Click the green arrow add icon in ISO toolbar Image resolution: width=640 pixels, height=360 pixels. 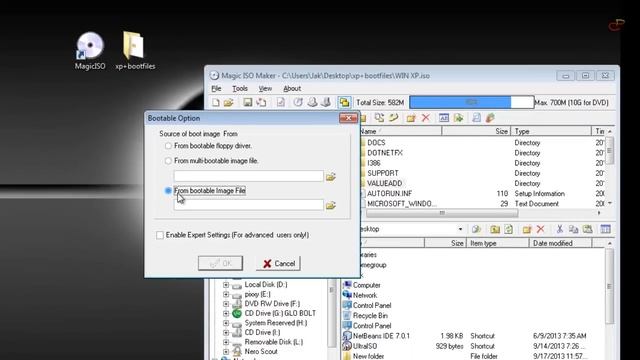pos(459,118)
